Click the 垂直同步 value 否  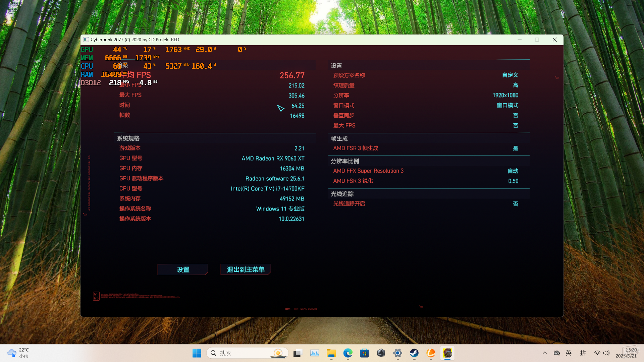516,116
